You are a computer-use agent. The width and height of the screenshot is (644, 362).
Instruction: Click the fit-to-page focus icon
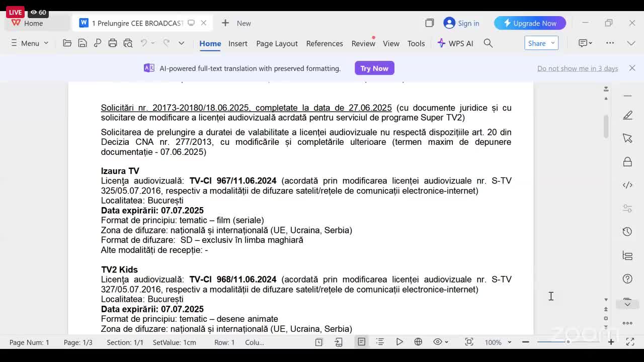pyautogui.click(x=469, y=342)
